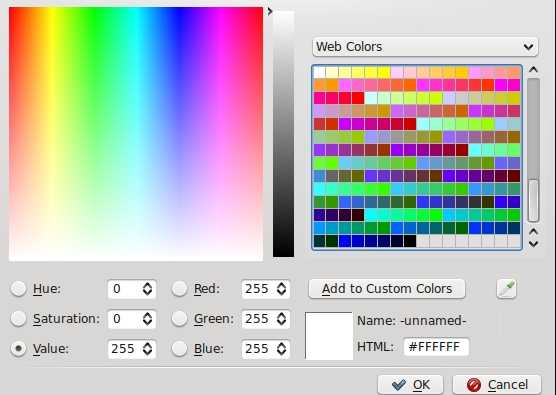Image resolution: width=556 pixels, height=395 pixels.
Task: Click the Value number field
Action: [132, 349]
